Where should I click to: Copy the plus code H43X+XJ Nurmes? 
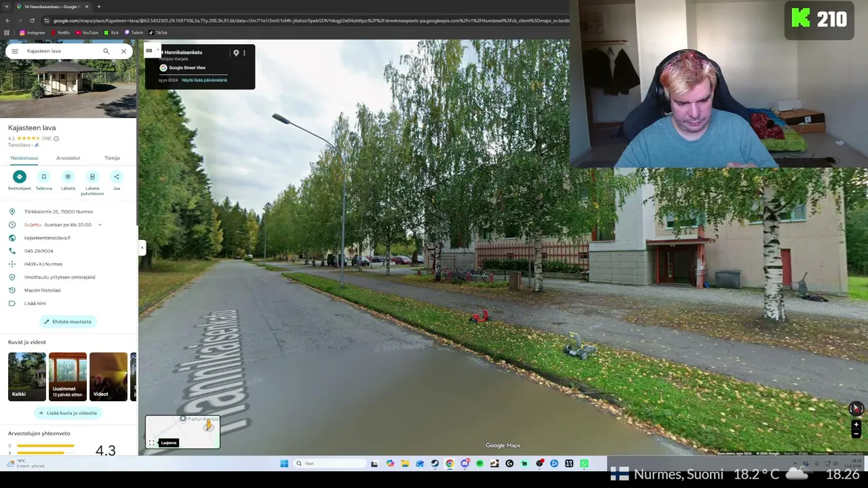click(x=43, y=264)
